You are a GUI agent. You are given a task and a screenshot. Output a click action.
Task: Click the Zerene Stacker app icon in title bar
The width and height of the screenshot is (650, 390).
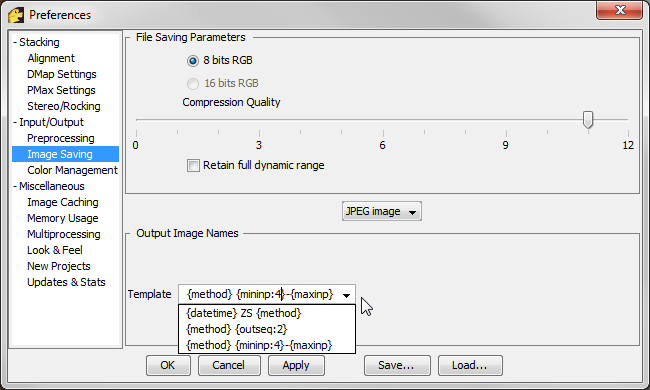[x=16, y=15]
